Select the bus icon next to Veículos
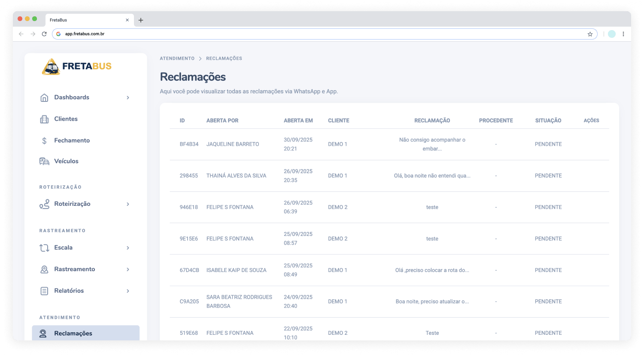The image size is (644, 355). pyautogui.click(x=44, y=161)
